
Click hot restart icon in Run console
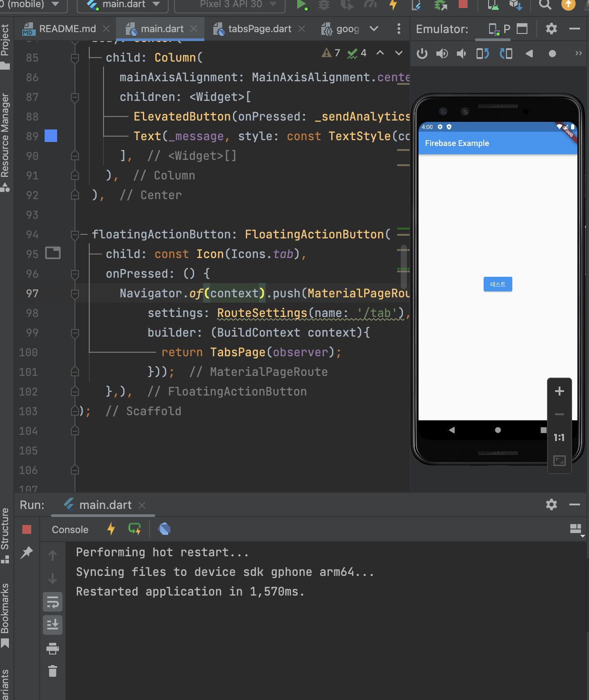134,529
